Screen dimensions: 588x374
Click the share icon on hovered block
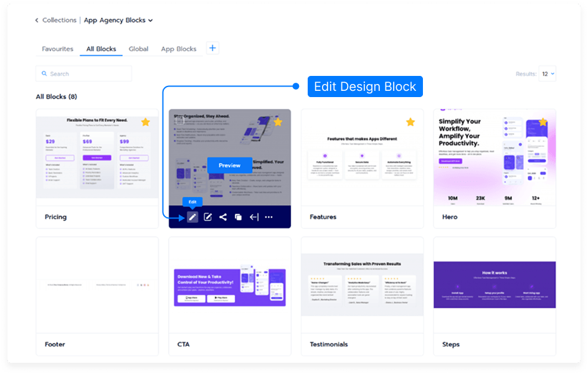223,217
